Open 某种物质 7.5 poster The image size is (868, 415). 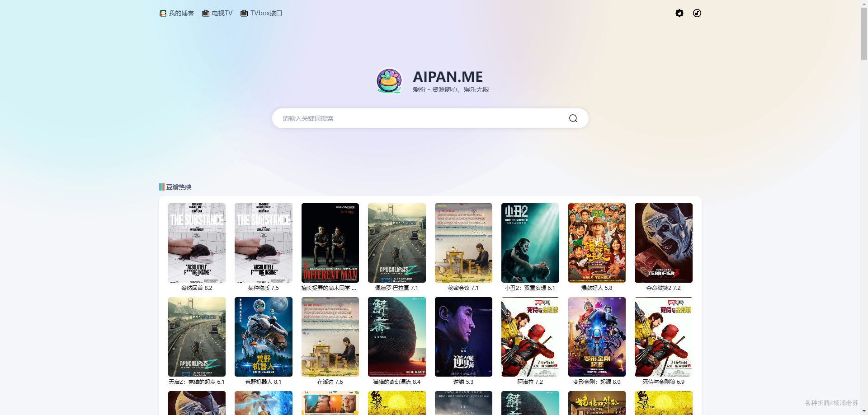pos(264,243)
